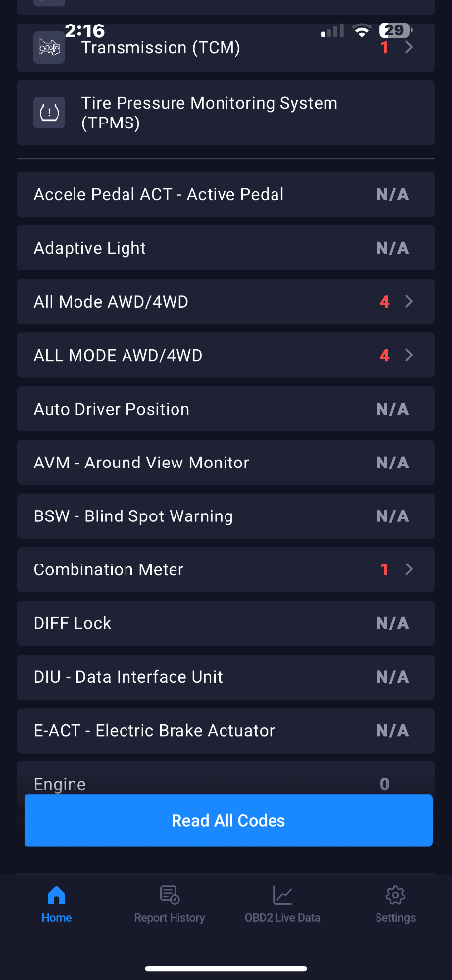The image size is (452, 980).
Task: Select the Tire Pressure Monitoring System row
Action: click(x=226, y=113)
